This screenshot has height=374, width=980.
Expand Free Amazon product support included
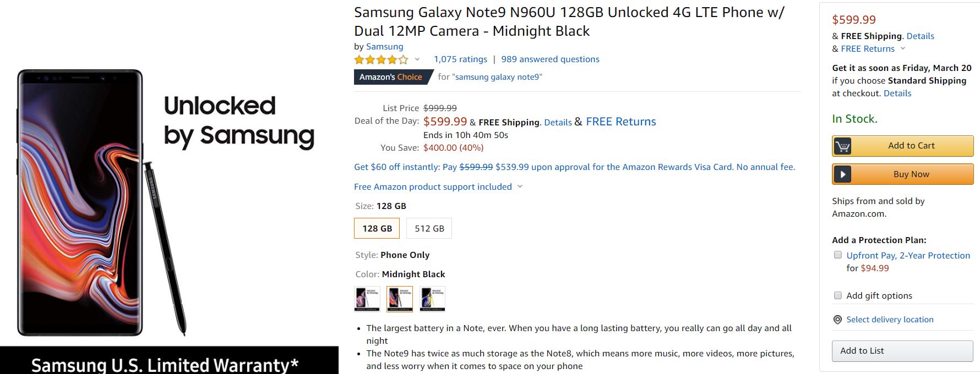[520, 186]
